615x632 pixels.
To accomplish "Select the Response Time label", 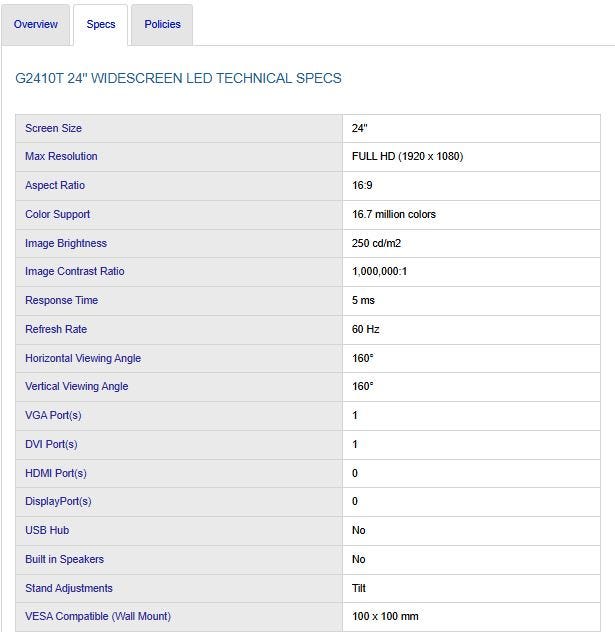I will coord(61,300).
